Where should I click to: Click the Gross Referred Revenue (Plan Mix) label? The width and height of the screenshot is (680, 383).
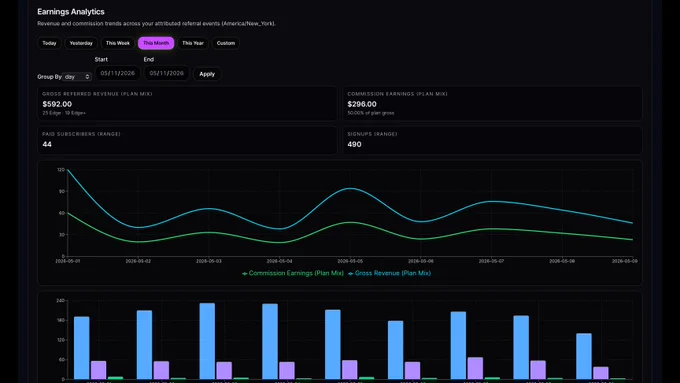point(97,94)
